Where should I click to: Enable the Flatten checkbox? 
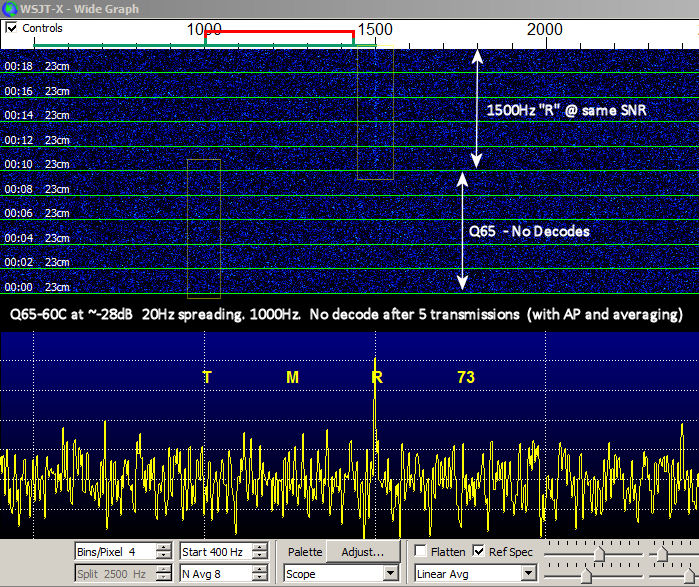tap(420, 551)
